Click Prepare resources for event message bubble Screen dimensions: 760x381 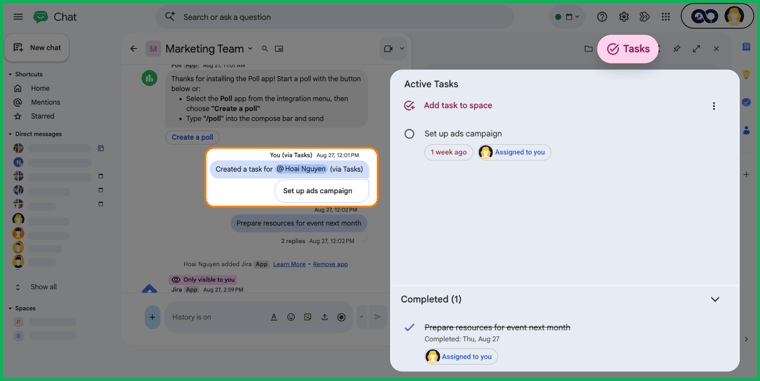click(299, 223)
